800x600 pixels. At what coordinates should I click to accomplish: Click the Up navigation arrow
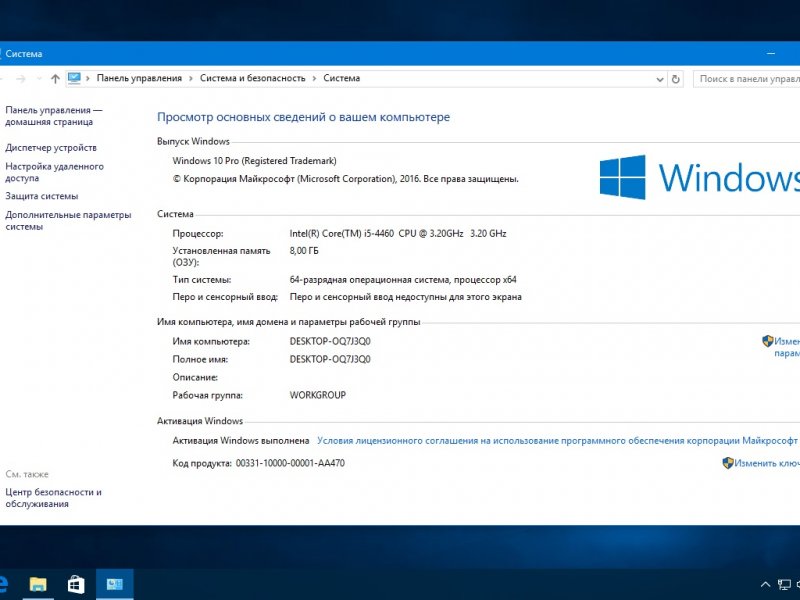(x=55, y=79)
